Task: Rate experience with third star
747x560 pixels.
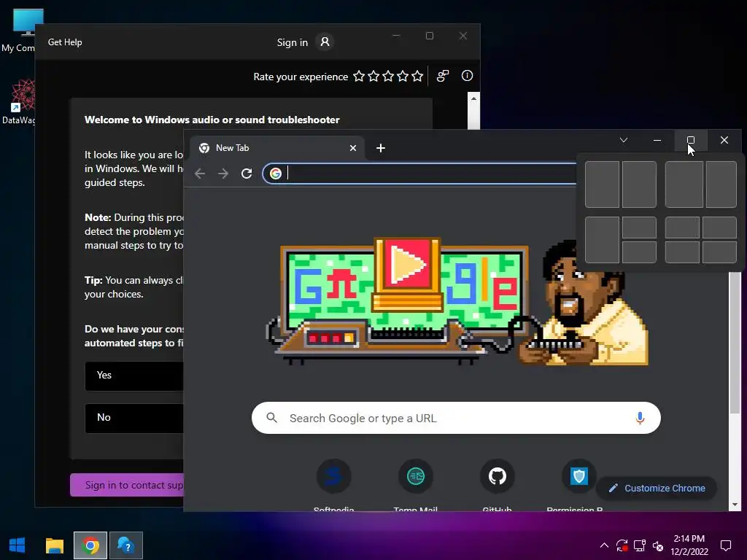Action: [388, 76]
